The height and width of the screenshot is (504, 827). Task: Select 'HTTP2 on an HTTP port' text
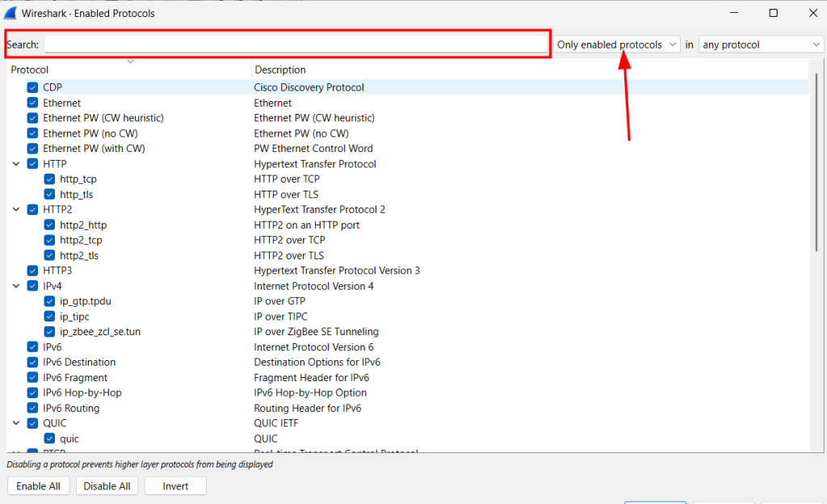pyautogui.click(x=307, y=225)
